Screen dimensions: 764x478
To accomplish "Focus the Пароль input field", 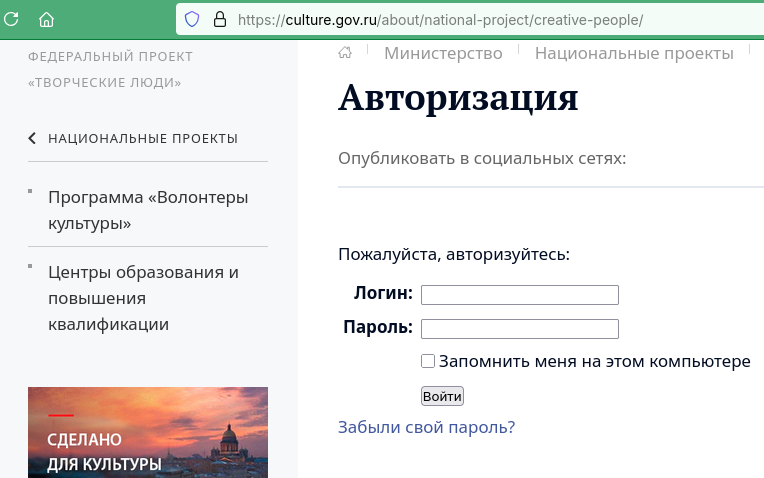I will pos(520,329).
